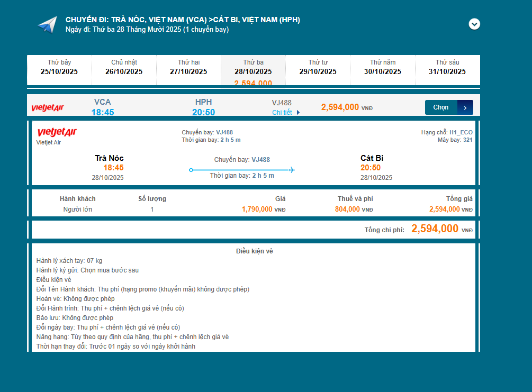Screen dimensions: 532x392
Task: Expand the trip summary chevron at top right
Action: point(474,24)
